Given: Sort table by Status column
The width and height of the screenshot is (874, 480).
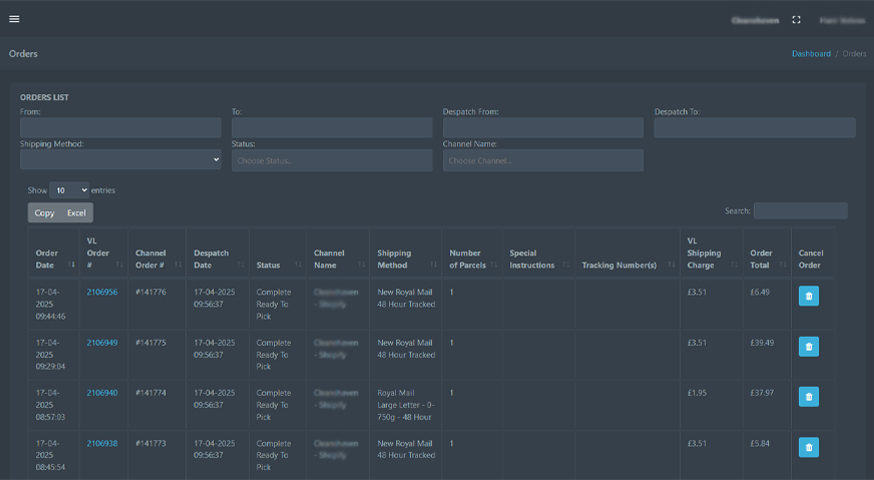Looking at the screenshot, I should [x=277, y=265].
